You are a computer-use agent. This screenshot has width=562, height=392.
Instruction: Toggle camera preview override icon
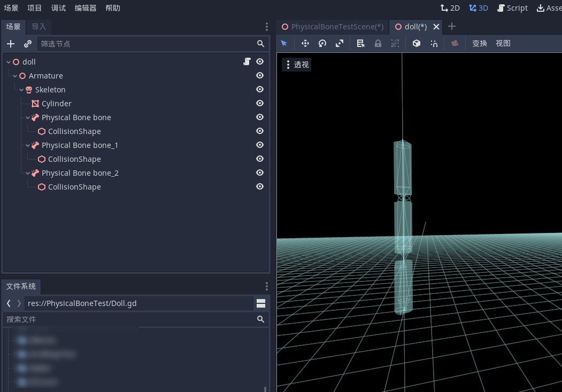[455, 43]
